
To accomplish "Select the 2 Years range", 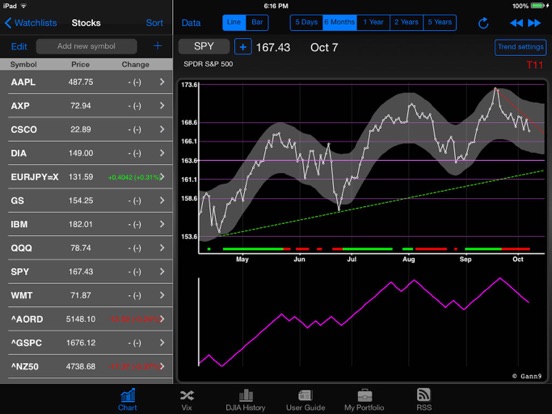I will click(406, 23).
